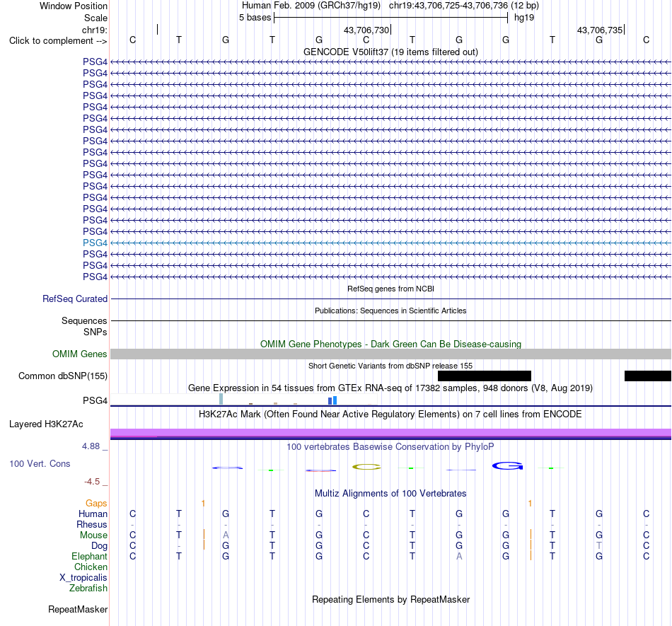Image resolution: width=672 pixels, height=626 pixels.
Task: Select the Mouse species label
Action: click(93, 535)
